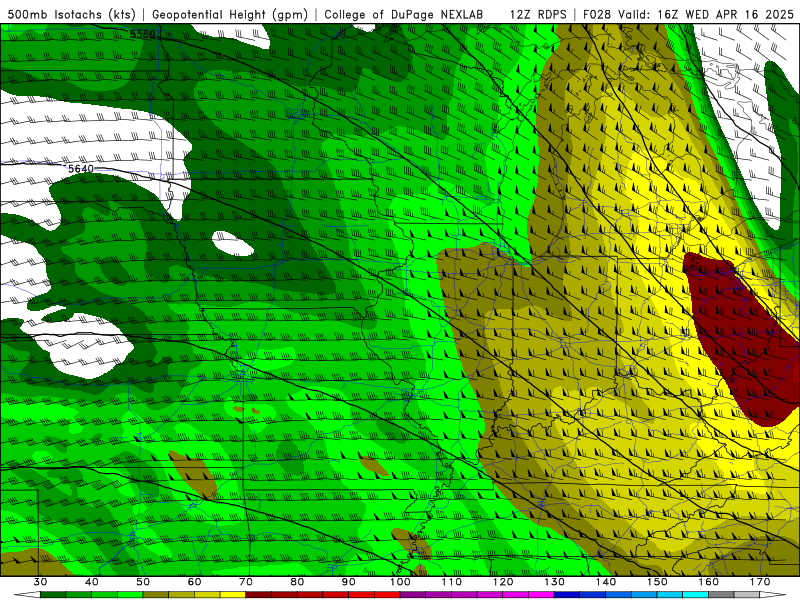The image size is (800, 600).
Task: Click the 80 value on the color scale
Action: 297,582
